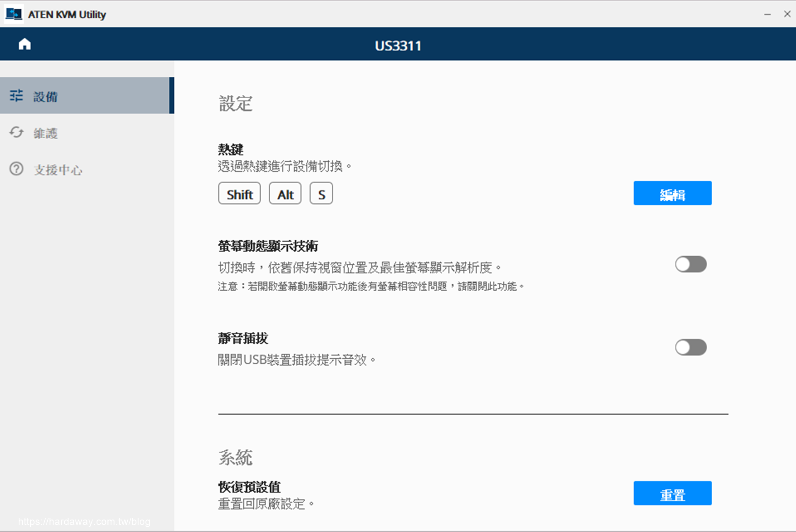This screenshot has width=796, height=532.
Task: Click the 恢復預設值 label
Action: pyautogui.click(x=249, y=486)
